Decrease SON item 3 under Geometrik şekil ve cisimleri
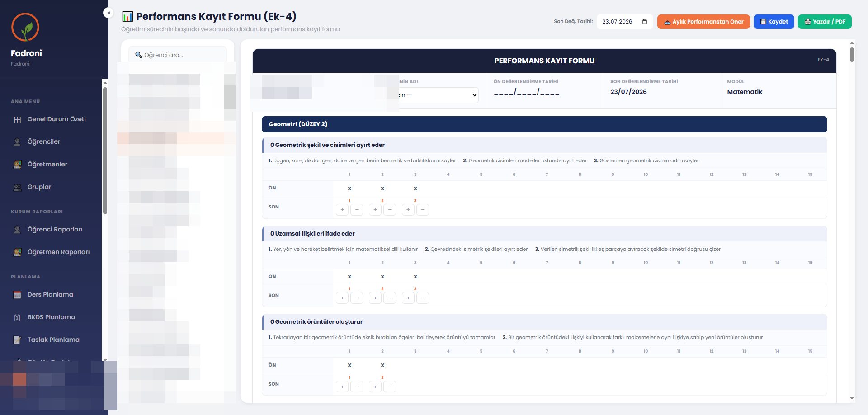Screen dimensions: 868x415 click(423, 210)
